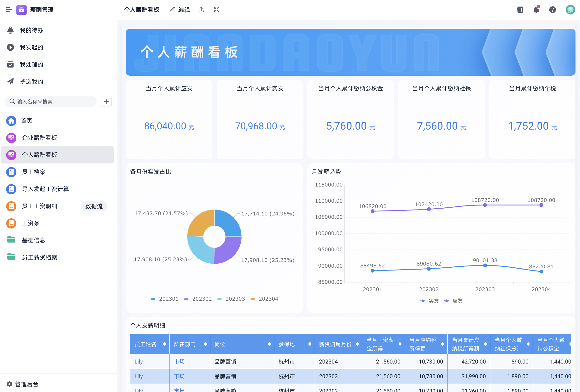Screen dimensions: 580x392
Task: Sort table by 员工姓名 column arrows
Action: click(165, 344)
